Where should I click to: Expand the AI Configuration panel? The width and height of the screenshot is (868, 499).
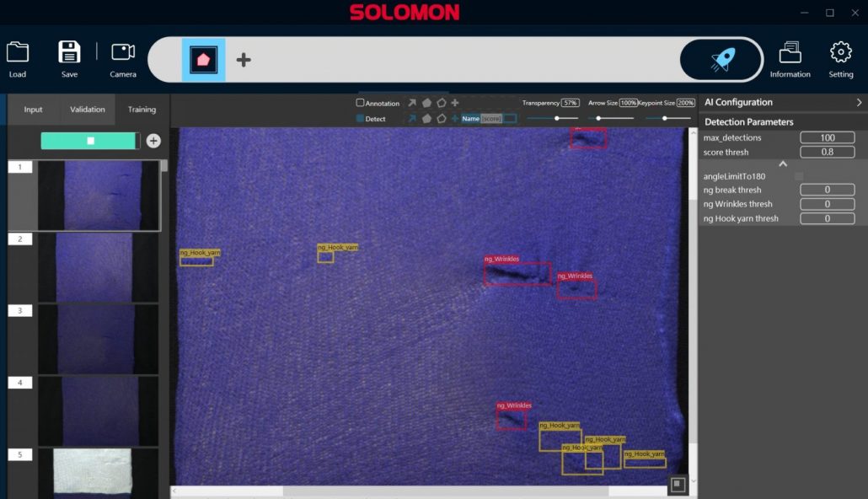(859, 102)
